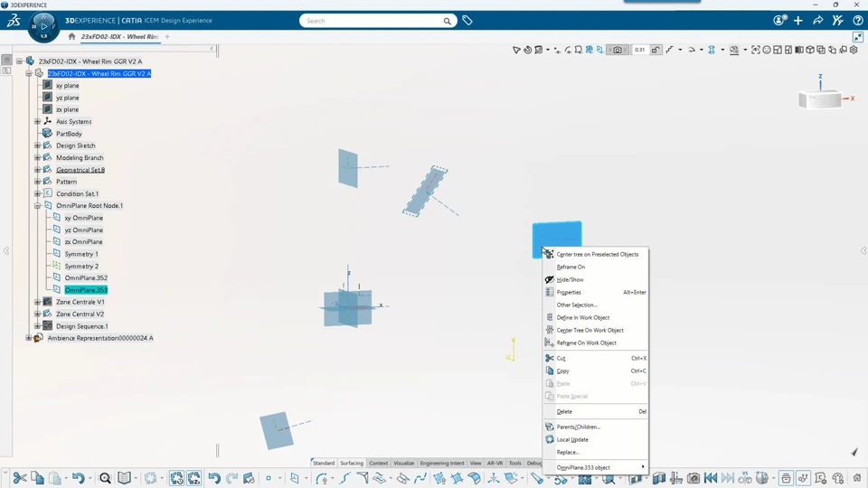Open OmniPlane.353 object submenu

tap(595, 467)
